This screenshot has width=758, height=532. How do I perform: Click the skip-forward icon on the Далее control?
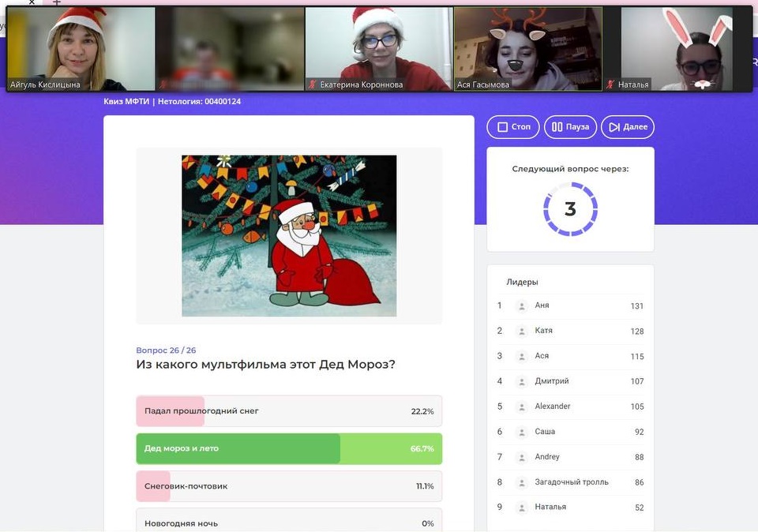[x=613, y=126]
